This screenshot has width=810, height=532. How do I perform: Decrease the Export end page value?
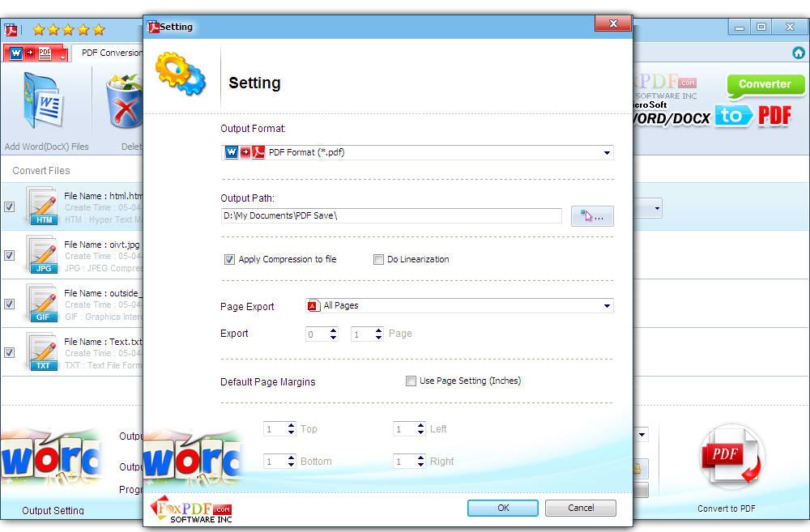click(x=378, y=338)
